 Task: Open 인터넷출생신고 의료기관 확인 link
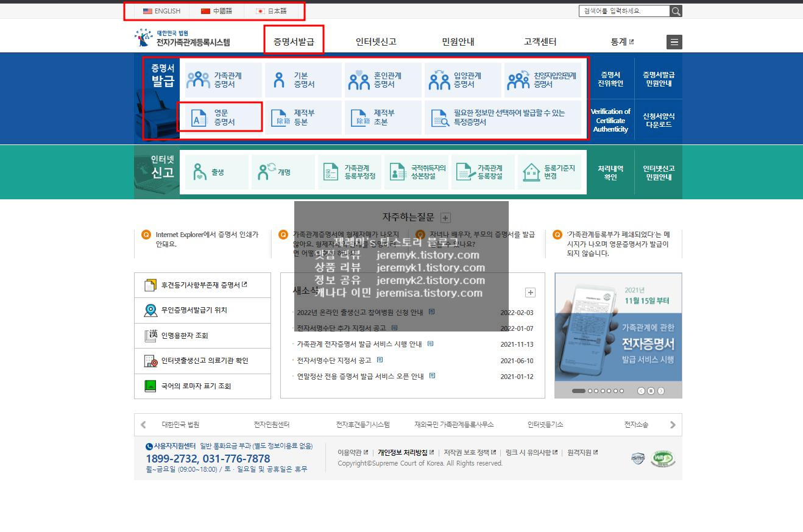point(202,361)
